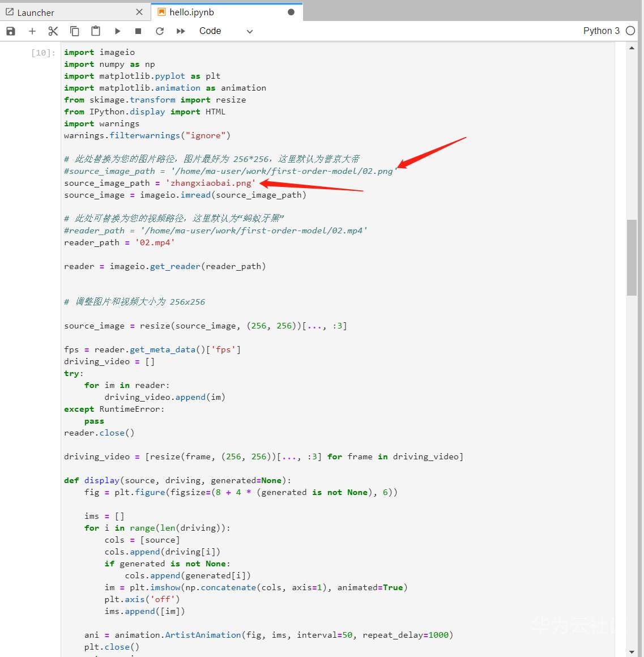The image size is (644, 657).
Task: Click the scroll down arrow
Action: click(x=632, y=652)
